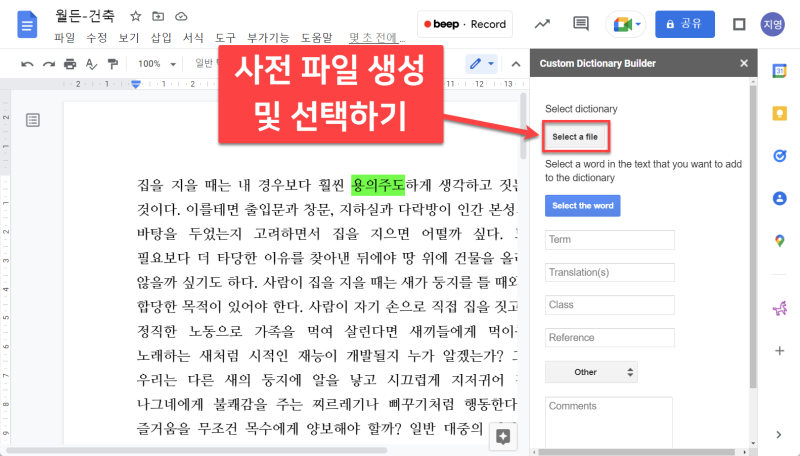800x456 pixels.
Task: Open the 100% zoom dropdown
Action: (157, 64)
